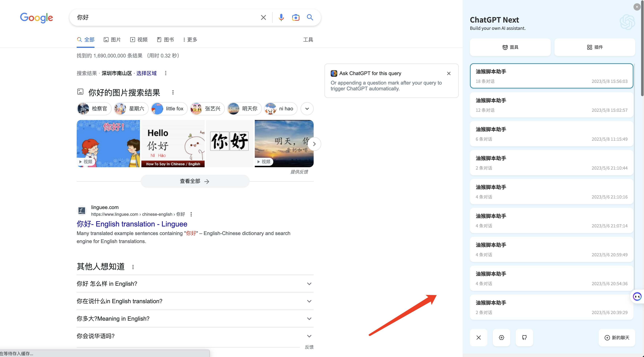Start a 新的聊天 conversation
Viewport: 644px width, 357px height.
tap(617, 338)
